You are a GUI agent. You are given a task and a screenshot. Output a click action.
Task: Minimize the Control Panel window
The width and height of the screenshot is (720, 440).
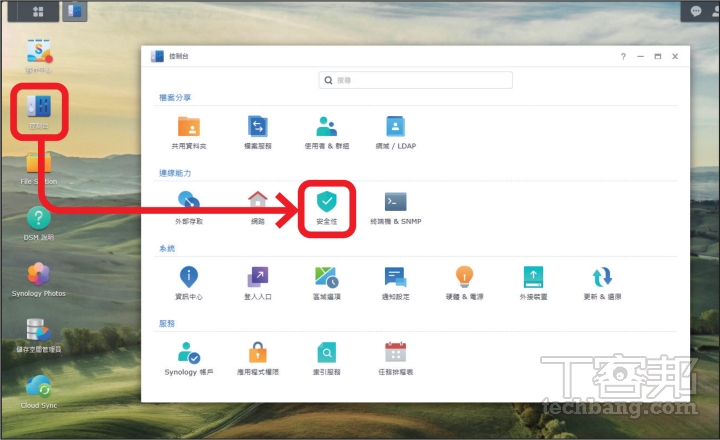coord(641,56)
